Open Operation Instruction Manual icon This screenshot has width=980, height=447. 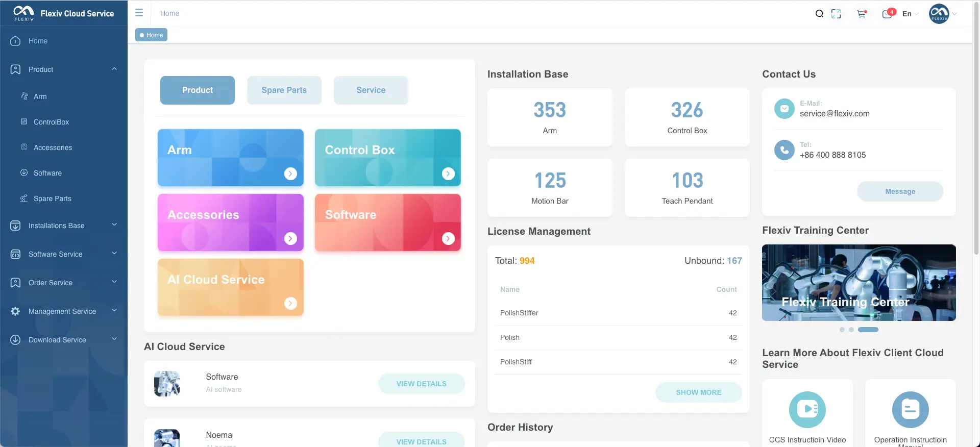click(911, 410)
